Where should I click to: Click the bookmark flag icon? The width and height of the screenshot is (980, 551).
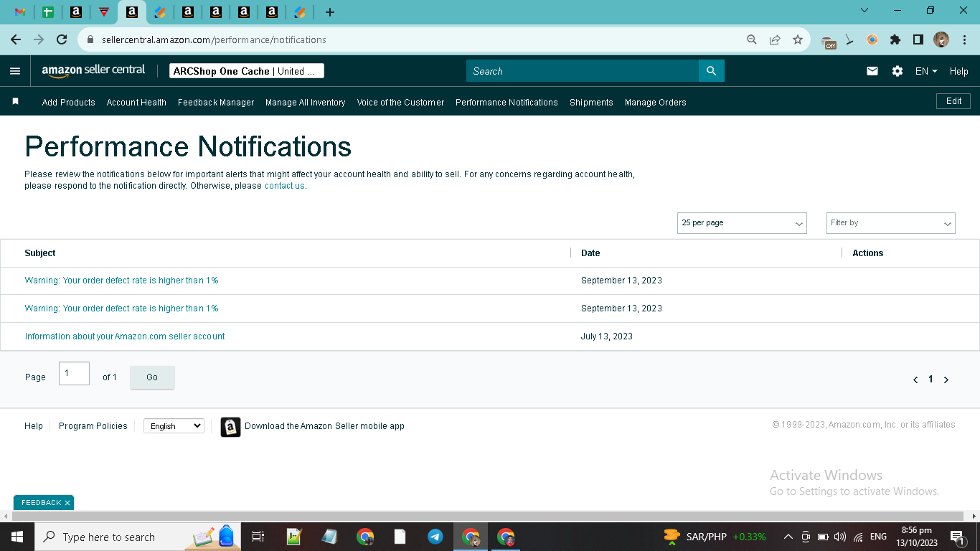[15, 102]
